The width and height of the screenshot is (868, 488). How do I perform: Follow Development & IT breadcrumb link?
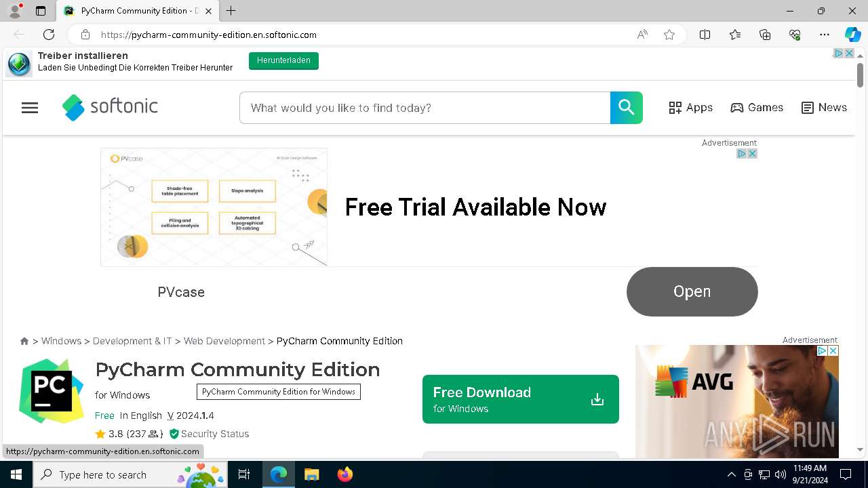point(132,341)
